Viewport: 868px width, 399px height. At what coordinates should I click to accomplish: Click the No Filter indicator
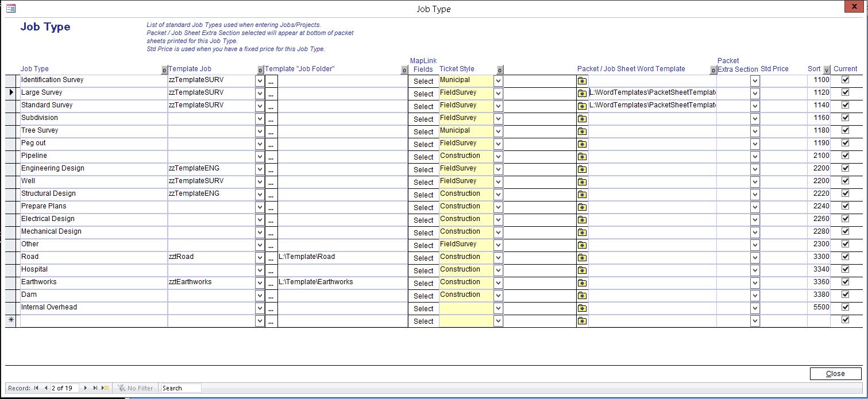click(136, 388)
